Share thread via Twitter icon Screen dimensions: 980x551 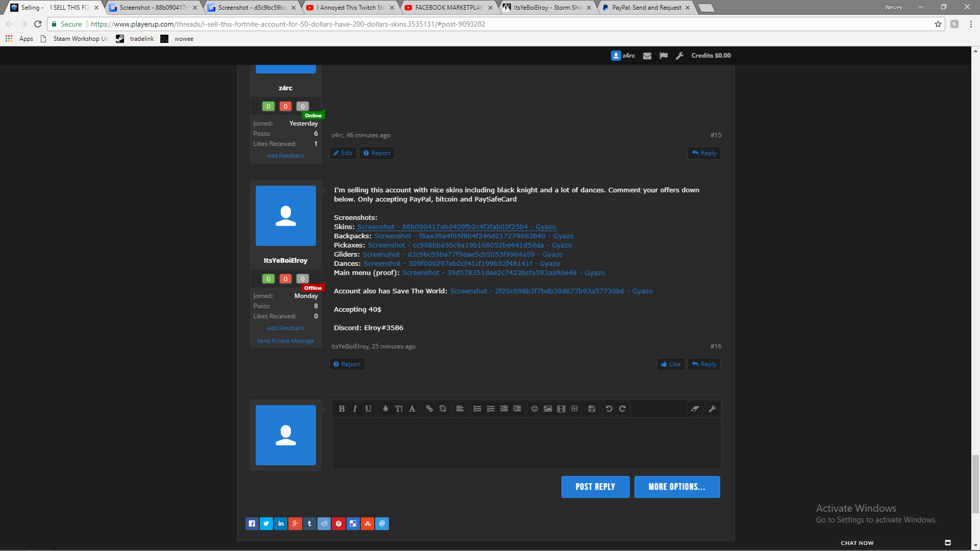(x=266, y=523)
